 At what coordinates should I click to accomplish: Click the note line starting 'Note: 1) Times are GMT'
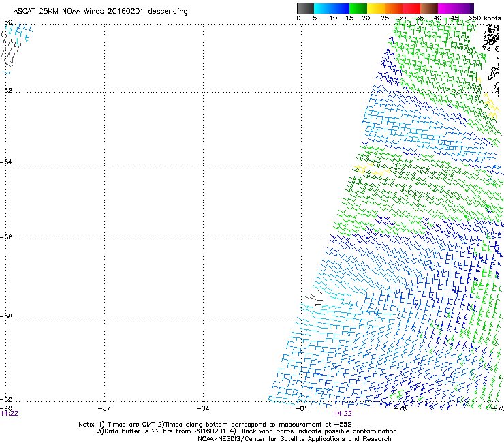point(215,425)
